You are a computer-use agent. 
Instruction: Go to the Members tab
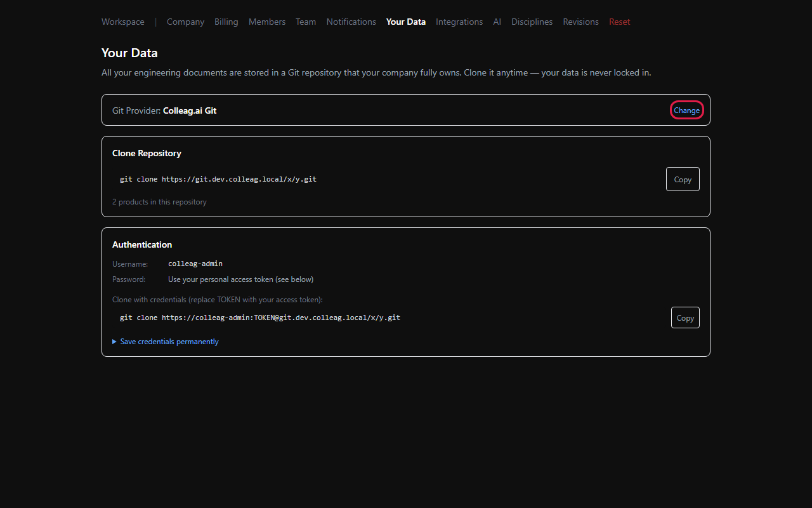267,22
